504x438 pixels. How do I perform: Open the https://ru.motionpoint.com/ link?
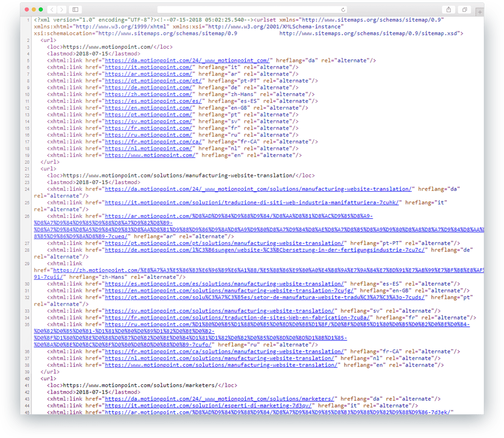point(149,135)
